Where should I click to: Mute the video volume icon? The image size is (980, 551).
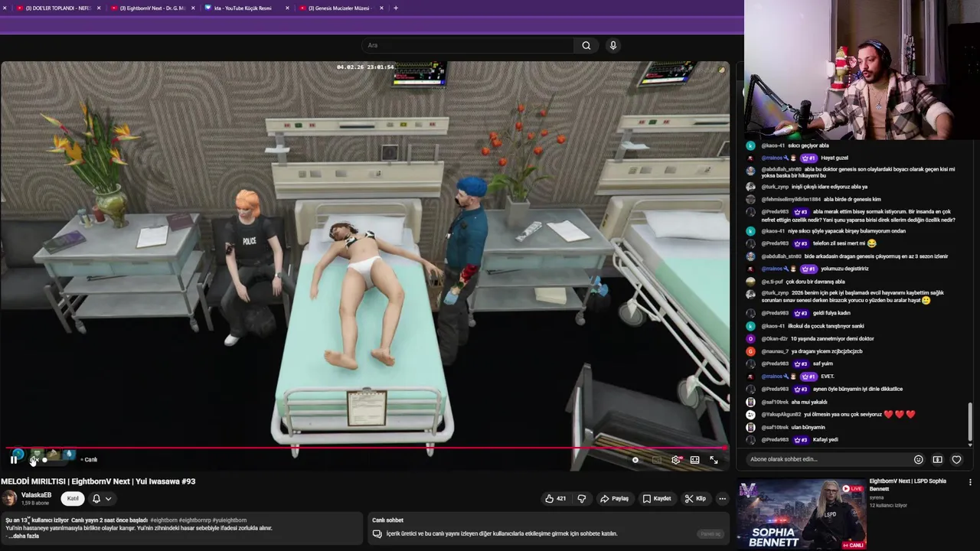[x=34, y=459]
